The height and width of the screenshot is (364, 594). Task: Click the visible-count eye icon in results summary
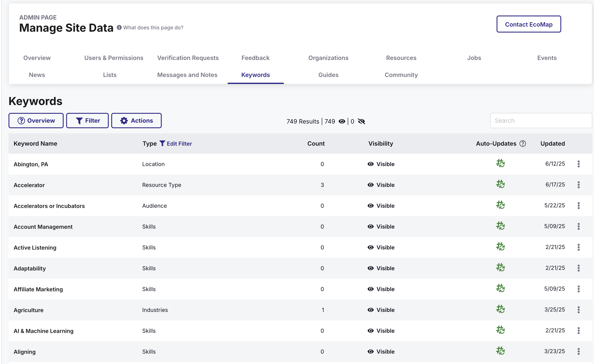[342, 121]
